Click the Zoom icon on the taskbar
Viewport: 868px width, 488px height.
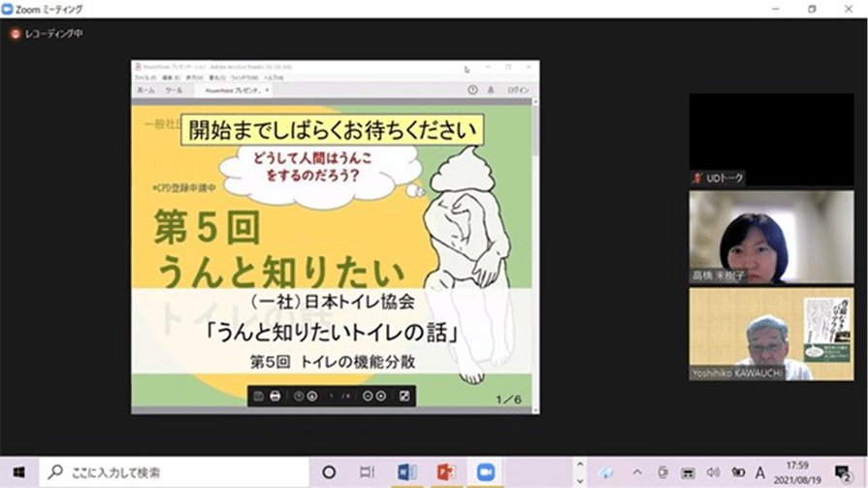[486, 472]
